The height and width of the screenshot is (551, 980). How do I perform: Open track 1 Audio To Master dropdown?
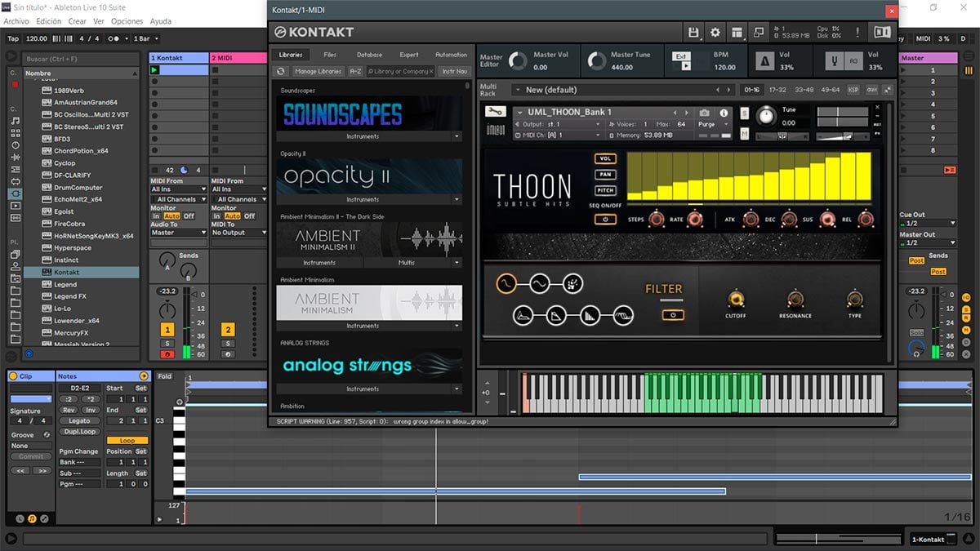[x=177, y=233]
